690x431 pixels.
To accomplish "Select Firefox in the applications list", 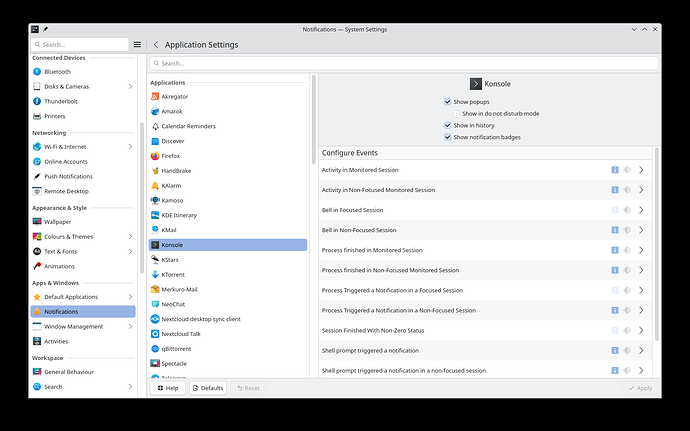I will click(173, 156).
